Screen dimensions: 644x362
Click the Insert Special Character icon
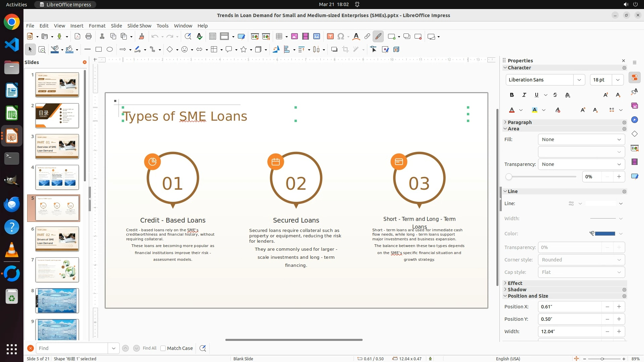point(341,37)
